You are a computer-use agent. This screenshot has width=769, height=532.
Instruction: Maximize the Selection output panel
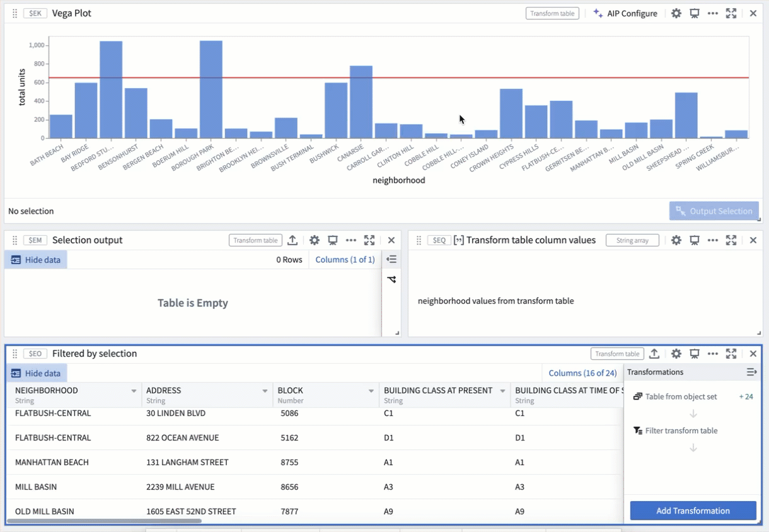pyautogui.click(x=369, y=240)
